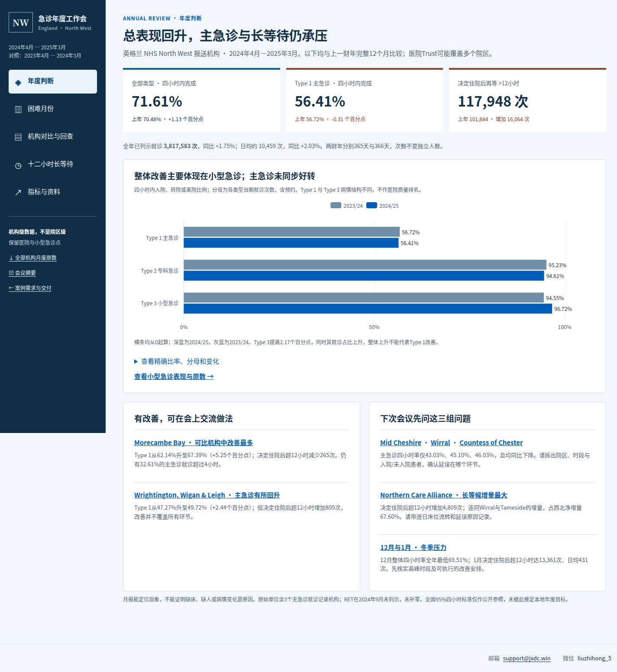This screenshot has width=617, height=672.
Task: Expand 查看精确比率、分母和变化 details
Action: coord(177,362)
